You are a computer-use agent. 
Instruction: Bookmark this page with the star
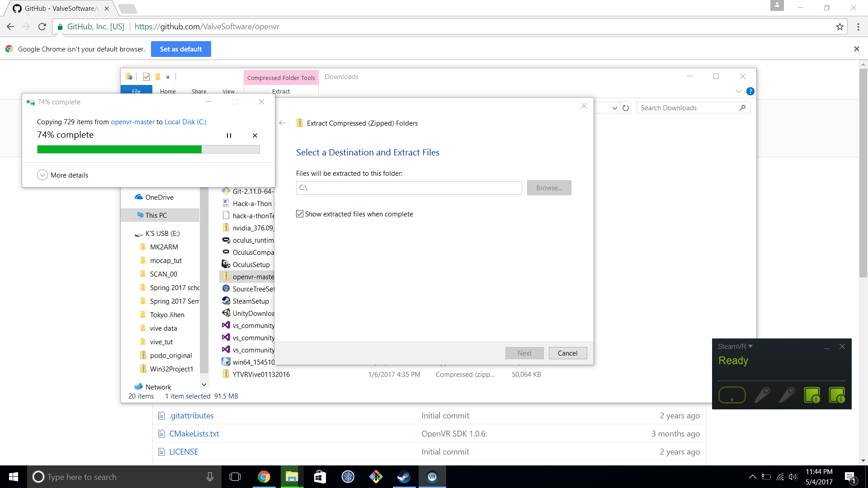point(840,27)
